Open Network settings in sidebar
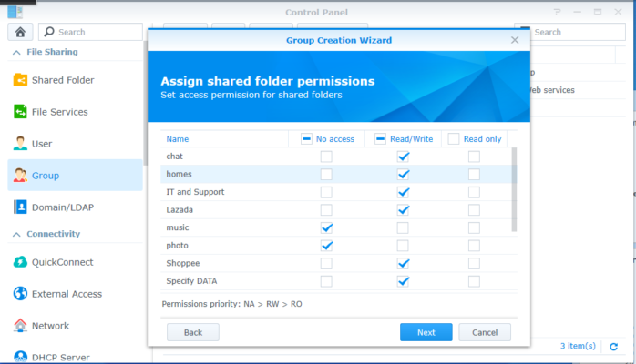636x364 pixels. coord(75,326)
